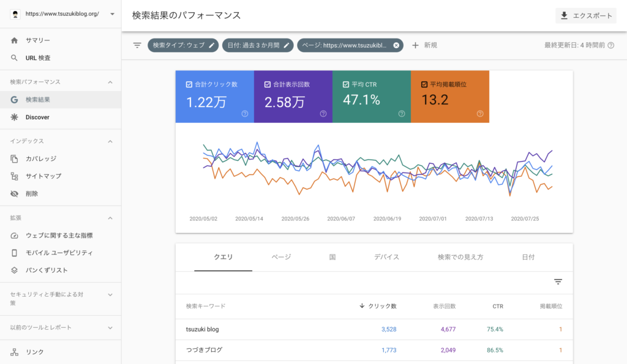Screen dimensions: 627x364
Task: Open help icon on 合計クリック数 card
Action: 245,114
